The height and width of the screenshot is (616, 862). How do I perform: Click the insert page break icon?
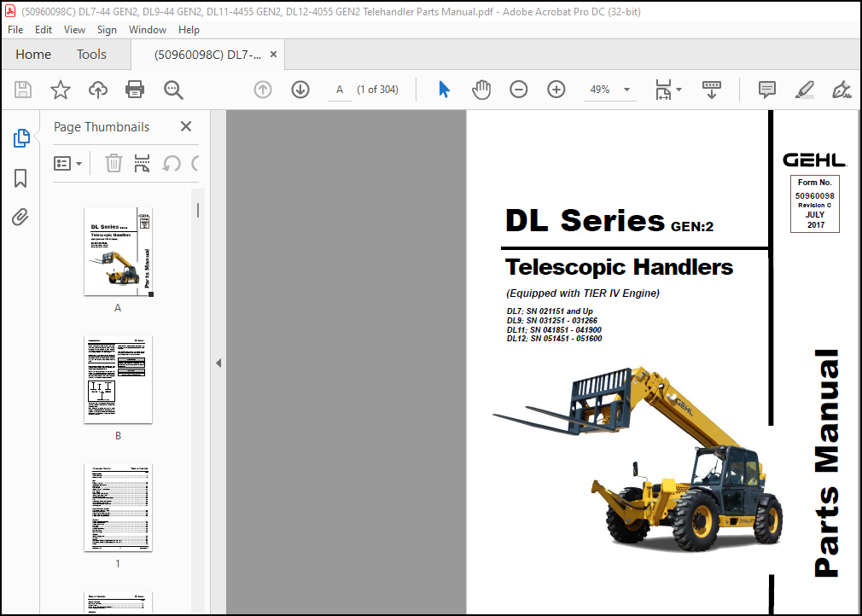(x=142, y=163)
